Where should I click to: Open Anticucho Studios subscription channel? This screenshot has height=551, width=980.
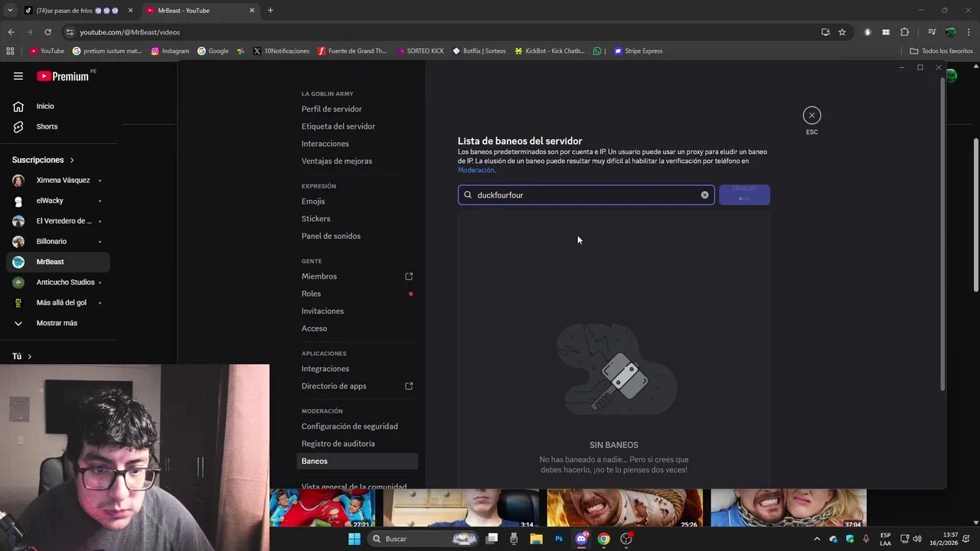[58, 282]
